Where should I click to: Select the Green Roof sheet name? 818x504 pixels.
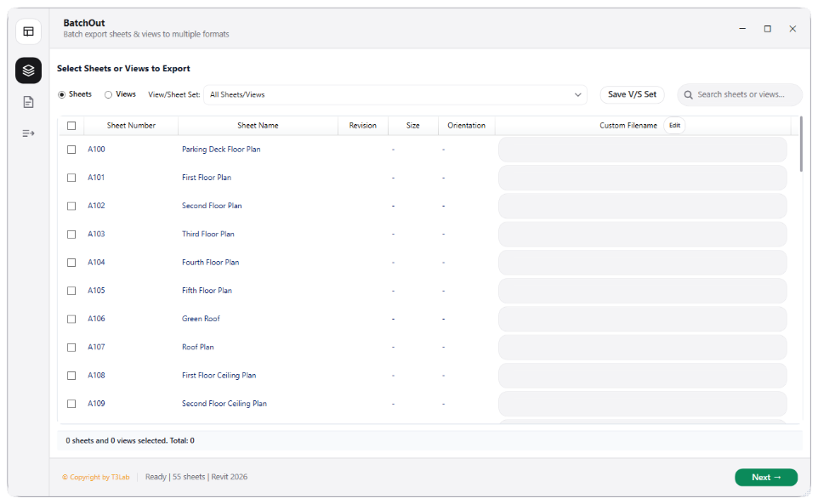pos(201,319)
